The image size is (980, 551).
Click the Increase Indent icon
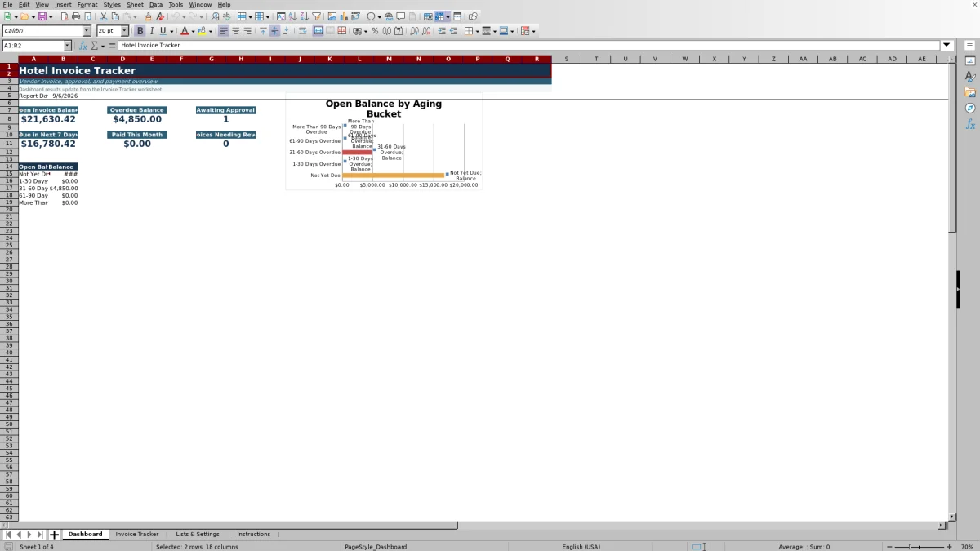442,31
